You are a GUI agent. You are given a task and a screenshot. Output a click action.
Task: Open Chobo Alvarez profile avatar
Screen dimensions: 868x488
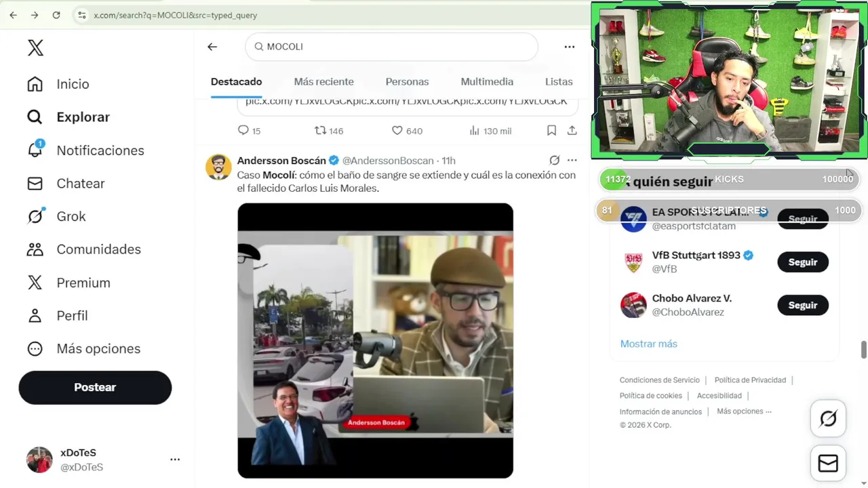633,305
